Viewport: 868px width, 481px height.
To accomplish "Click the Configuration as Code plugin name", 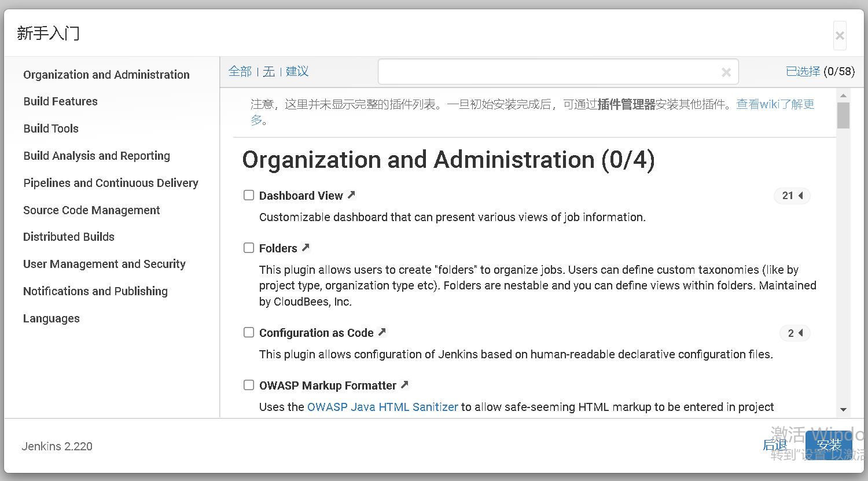I will pyautogui.click(x=316, y=333).
